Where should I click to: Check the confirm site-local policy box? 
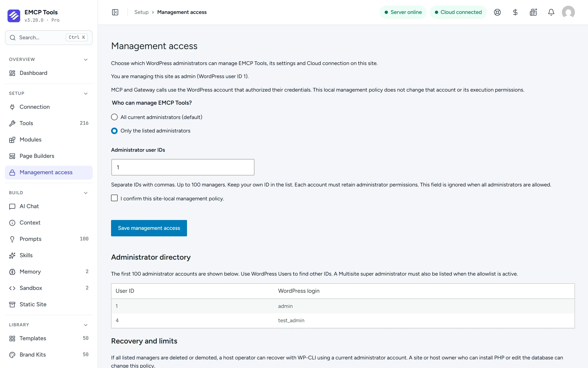coord(114,198)
